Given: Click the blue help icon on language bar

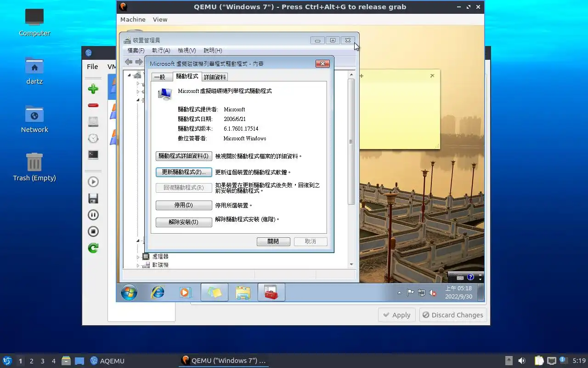Looking at the screenshot, I should pyautogui.click(x=470, y=277).
